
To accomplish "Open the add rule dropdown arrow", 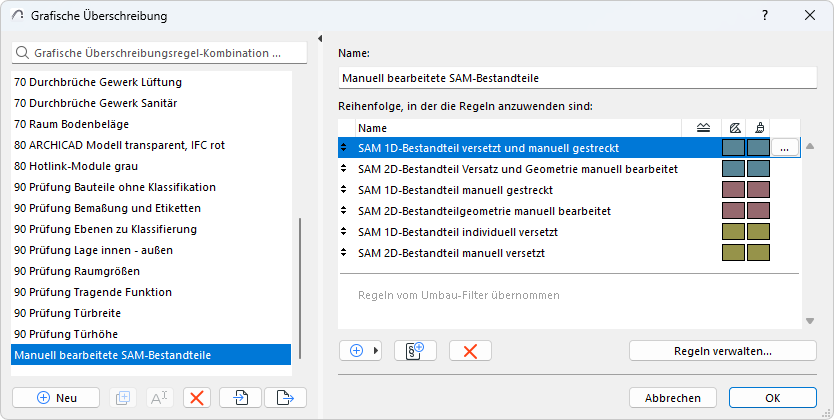I will point(376,350).
